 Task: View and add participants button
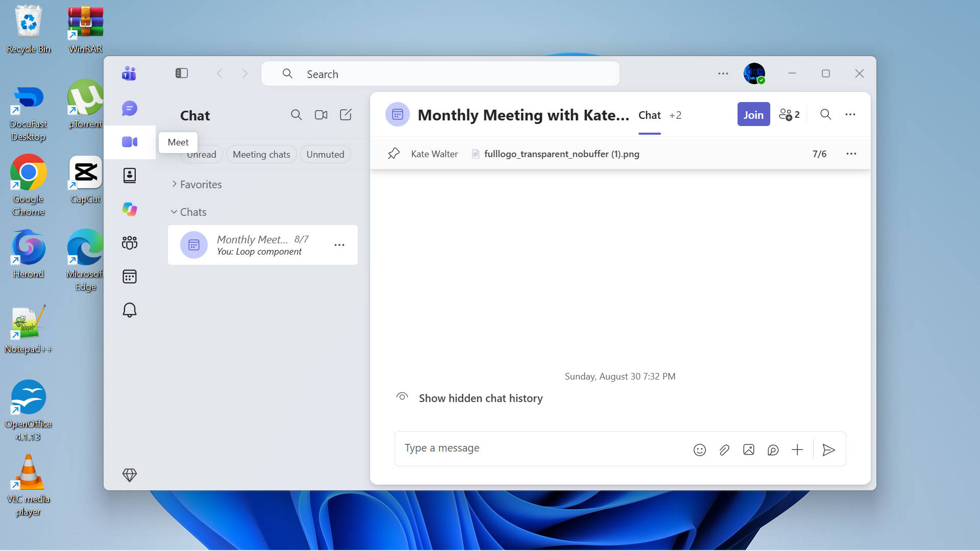point(789,115)
